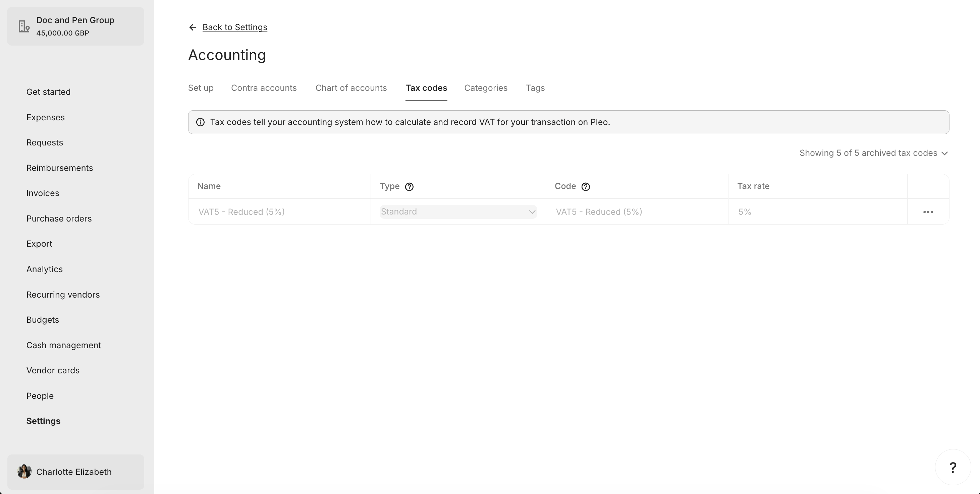Open Vendor cards in sidebar
980x494 pixels.
coord(53,370)
